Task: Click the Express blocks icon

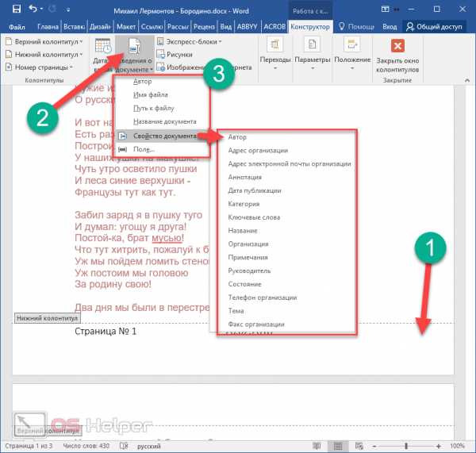Action: [160, 41]
